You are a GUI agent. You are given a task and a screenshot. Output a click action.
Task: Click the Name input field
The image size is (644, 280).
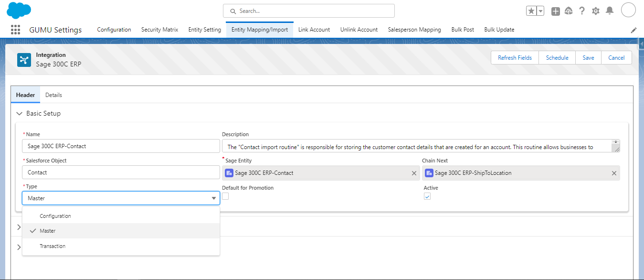point(121,146)
